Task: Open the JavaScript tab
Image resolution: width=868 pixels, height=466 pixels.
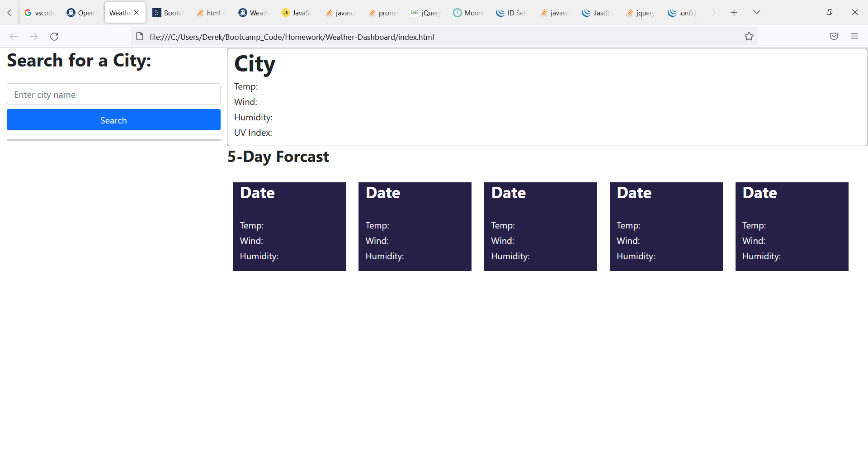Action: coord(296,12)
